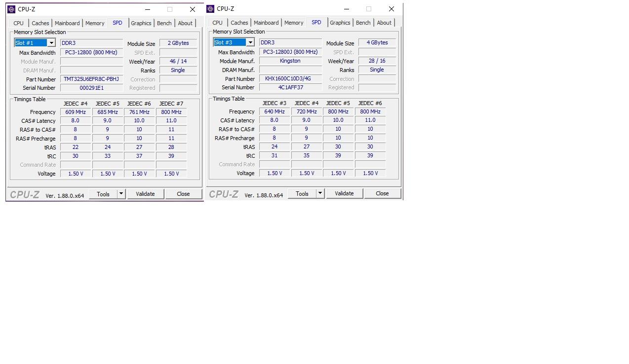Image resolution: width=629 pixels, height=364 pixels.
Task: Click the Validate button in the left window
Action: click(145, 194)
